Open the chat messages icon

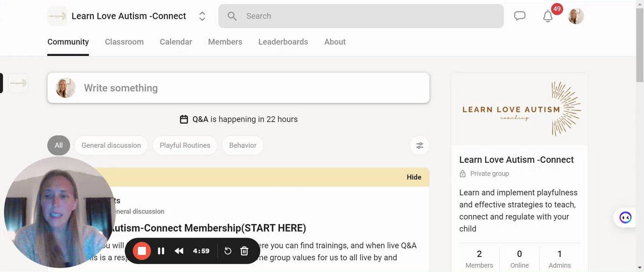pos(520,16)
